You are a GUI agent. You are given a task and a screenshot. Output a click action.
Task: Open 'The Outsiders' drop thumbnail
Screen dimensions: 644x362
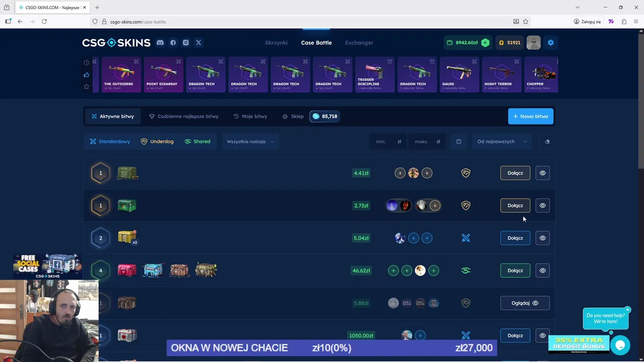(121, 74)
